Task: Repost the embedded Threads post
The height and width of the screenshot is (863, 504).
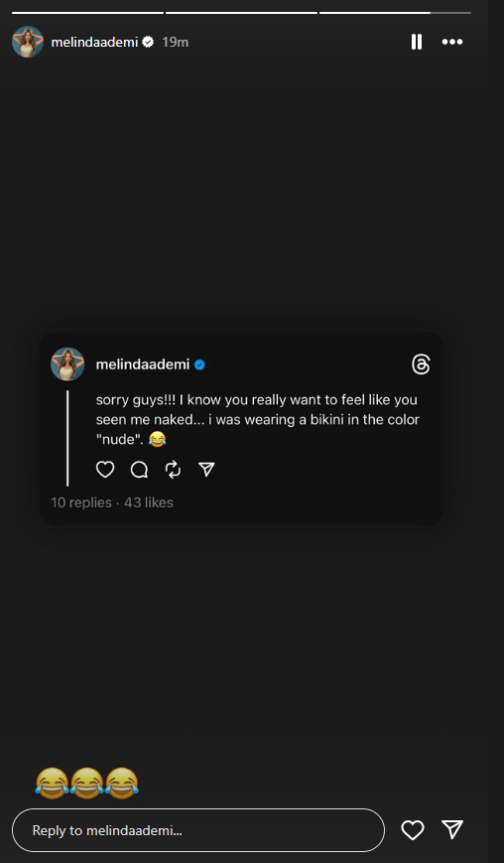Action: tap(173, 469)
